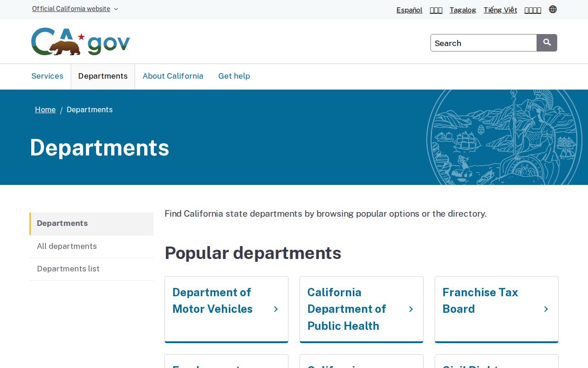Screen dimensions: 588x368
Task: Click the large Departments page title
Action: tap(100, 148)
